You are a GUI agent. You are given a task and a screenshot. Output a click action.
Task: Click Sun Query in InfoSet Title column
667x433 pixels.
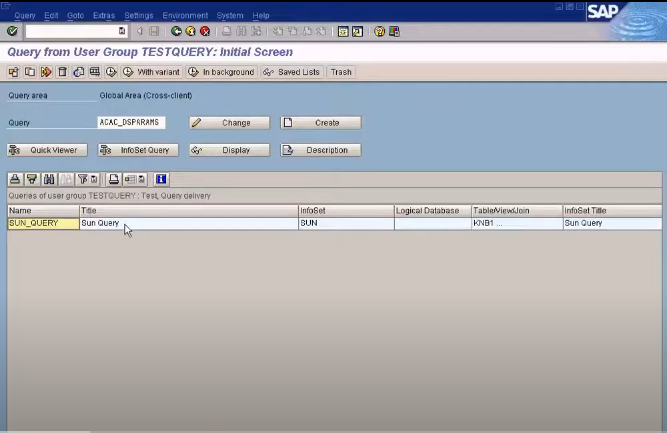click(613, 223)
